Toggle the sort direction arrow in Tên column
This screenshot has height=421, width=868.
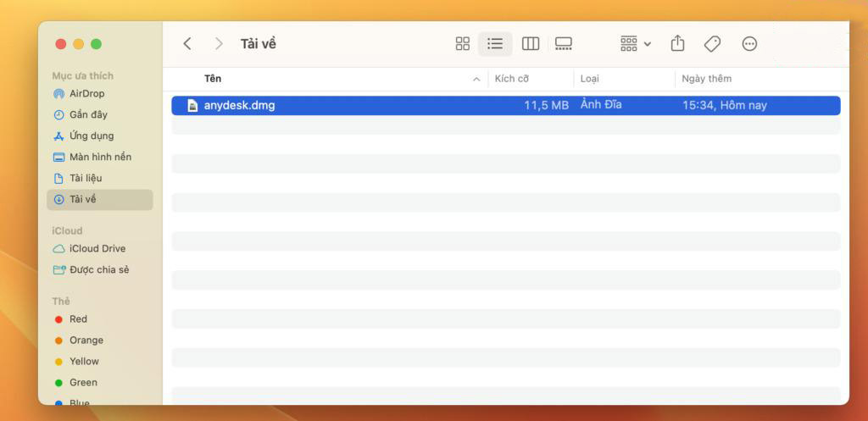tap(476, 79)
